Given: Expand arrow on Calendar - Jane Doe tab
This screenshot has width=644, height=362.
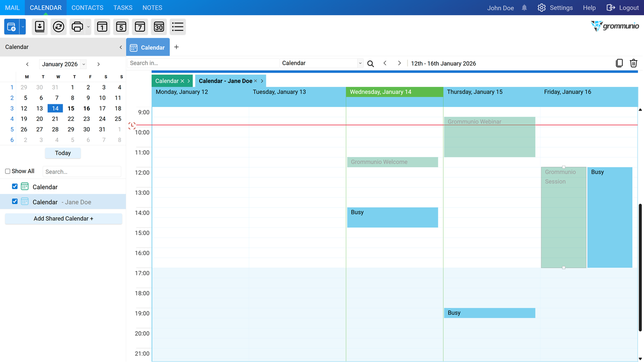Looking at the screenshot, I should 262,81.
